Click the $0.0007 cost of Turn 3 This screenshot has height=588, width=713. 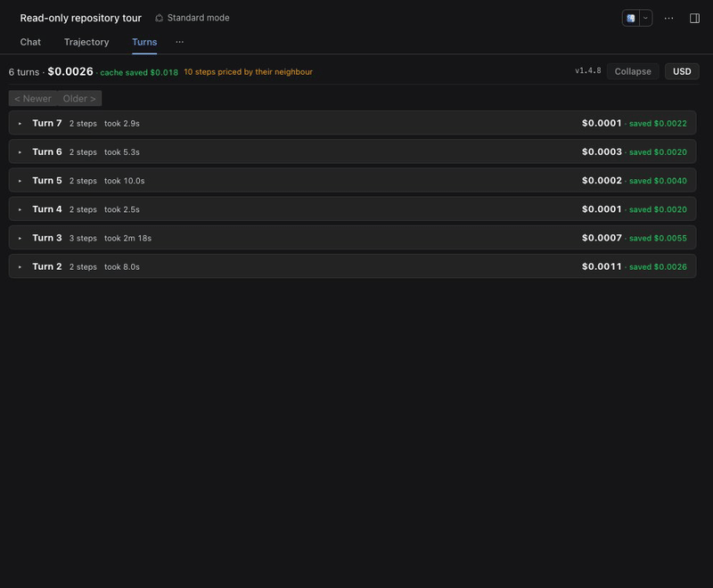pos(602,238)
